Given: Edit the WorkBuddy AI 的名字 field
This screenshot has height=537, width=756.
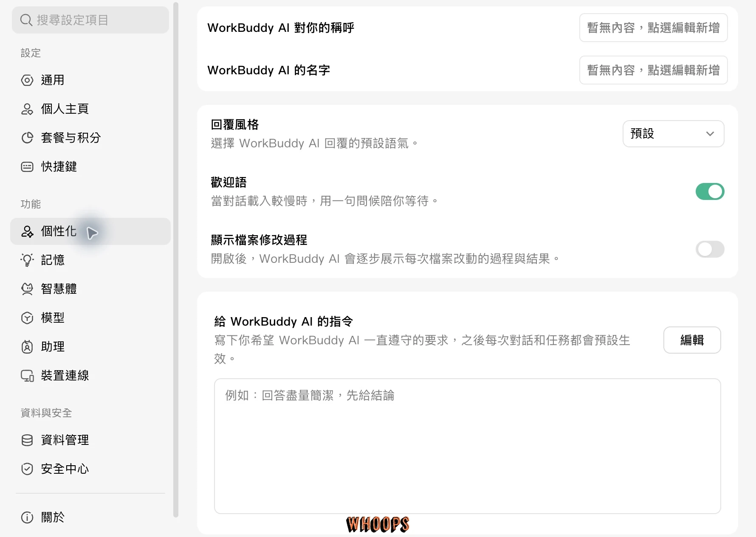Looking at the screenshot, I should coord(653,70).
